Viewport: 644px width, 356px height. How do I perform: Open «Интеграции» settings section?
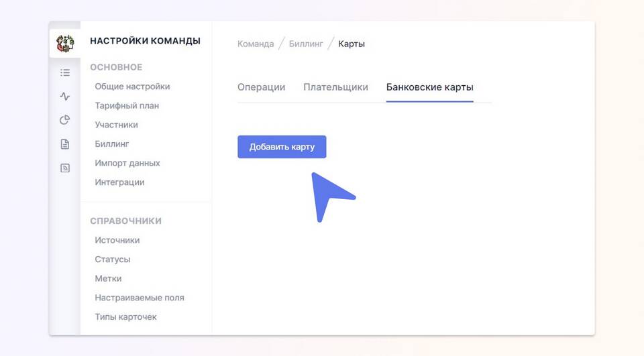point(119,182)
